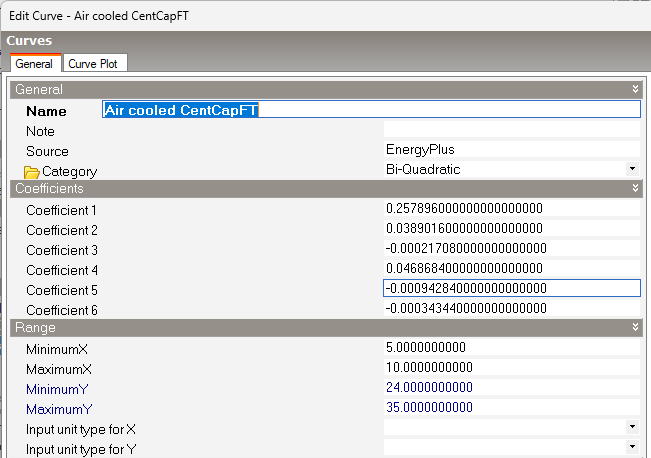The height and width of the screenshot is (458, 651).
Task: Collapse the Range section
Action: (635, 327)
